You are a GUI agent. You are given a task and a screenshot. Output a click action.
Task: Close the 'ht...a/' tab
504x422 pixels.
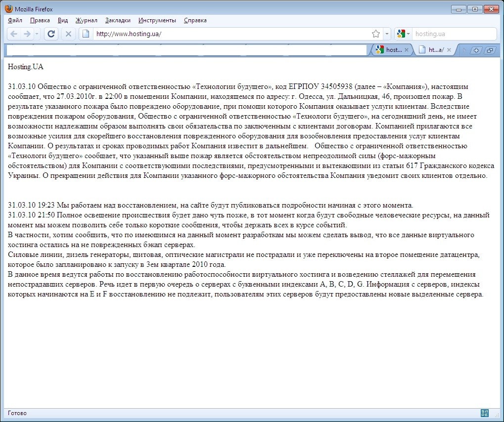449,50
